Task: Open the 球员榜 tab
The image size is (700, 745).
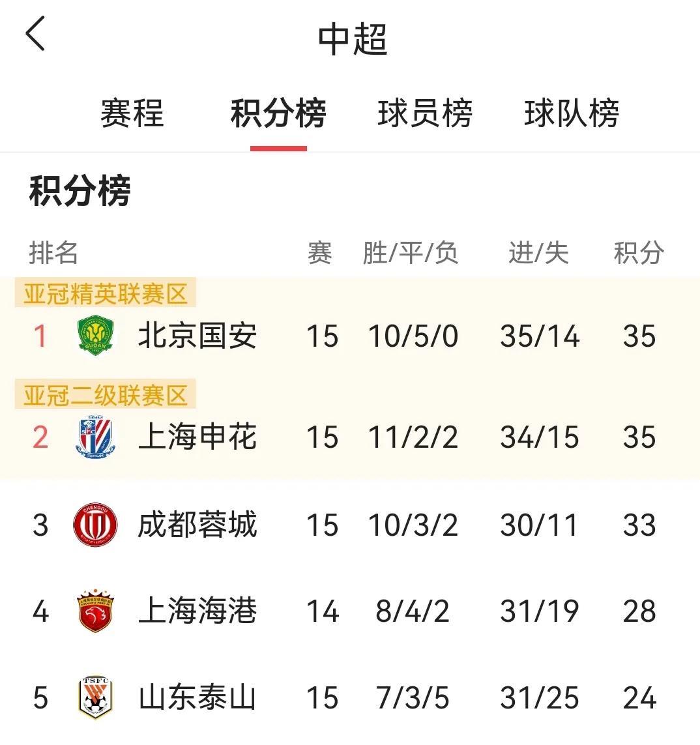Action: click(x=425, y=113)
